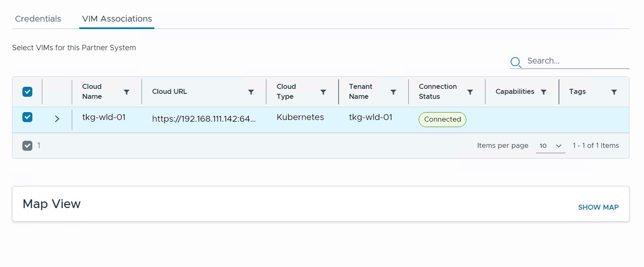Open the Connection Status column filter
Screen dimensions: 644x267
click(x=470, y=92)
